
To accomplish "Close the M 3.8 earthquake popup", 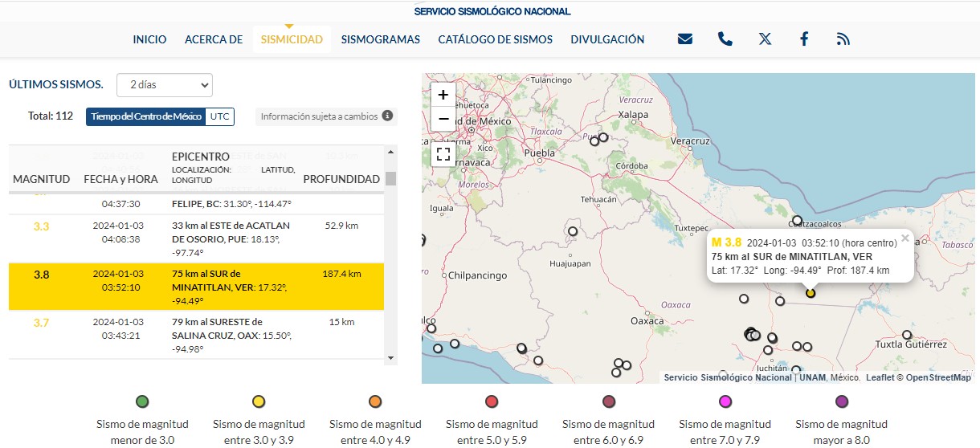I will [x=905, y=238].
